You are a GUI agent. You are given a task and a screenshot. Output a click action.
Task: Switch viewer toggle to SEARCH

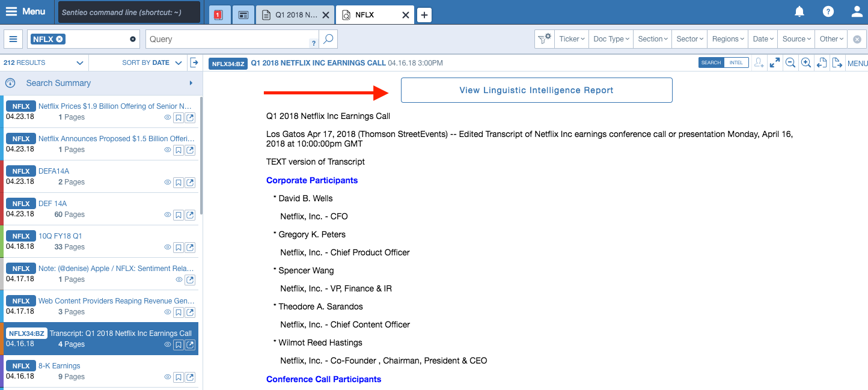click(x=711, y=62)
